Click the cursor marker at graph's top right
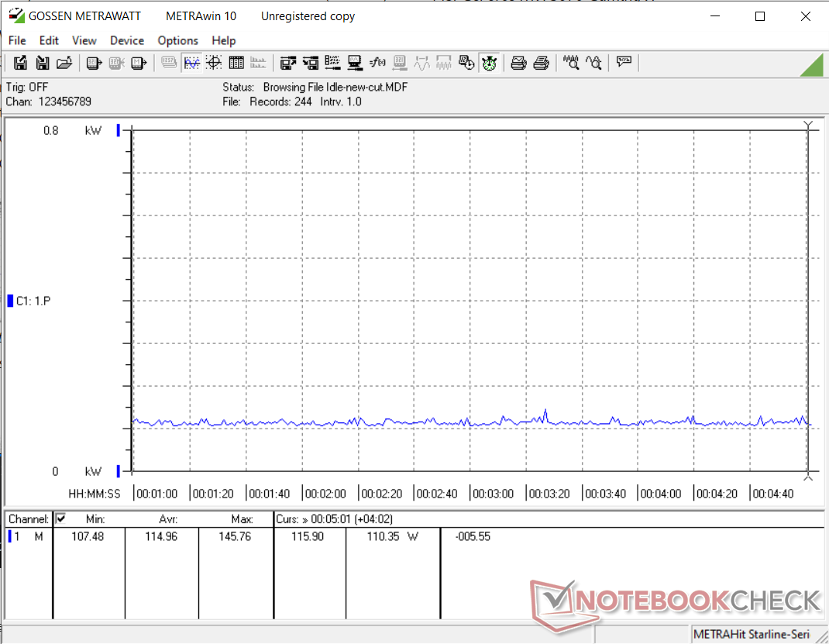The image size is (829, 644). [x=808, y=126]
